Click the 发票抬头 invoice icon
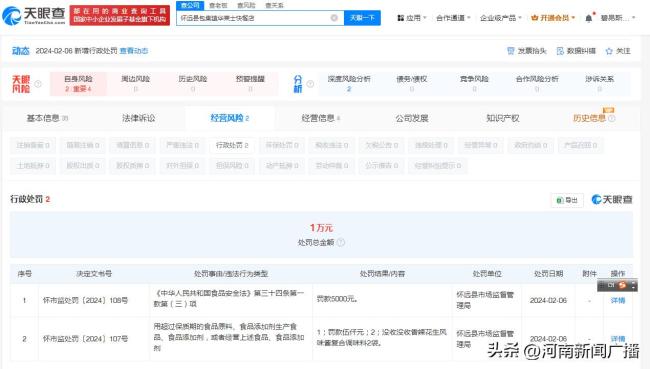This screenshot has height=369, width=650. (x=510, y=51)
